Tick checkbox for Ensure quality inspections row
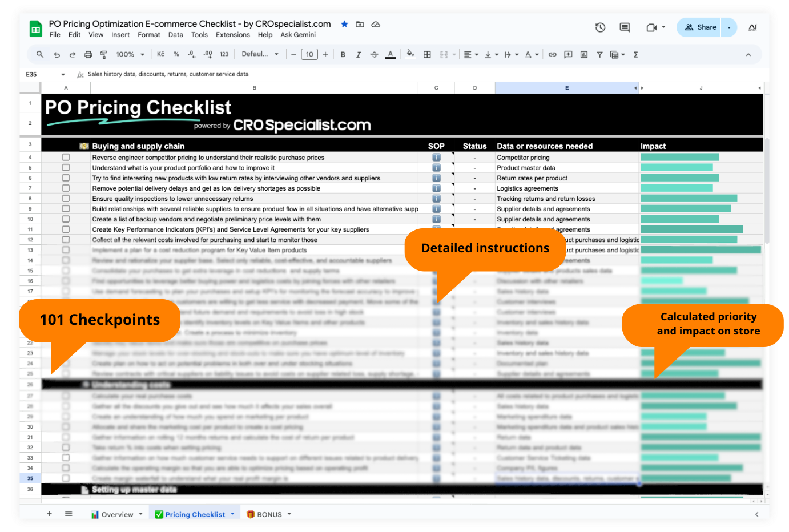 [66, 199]
